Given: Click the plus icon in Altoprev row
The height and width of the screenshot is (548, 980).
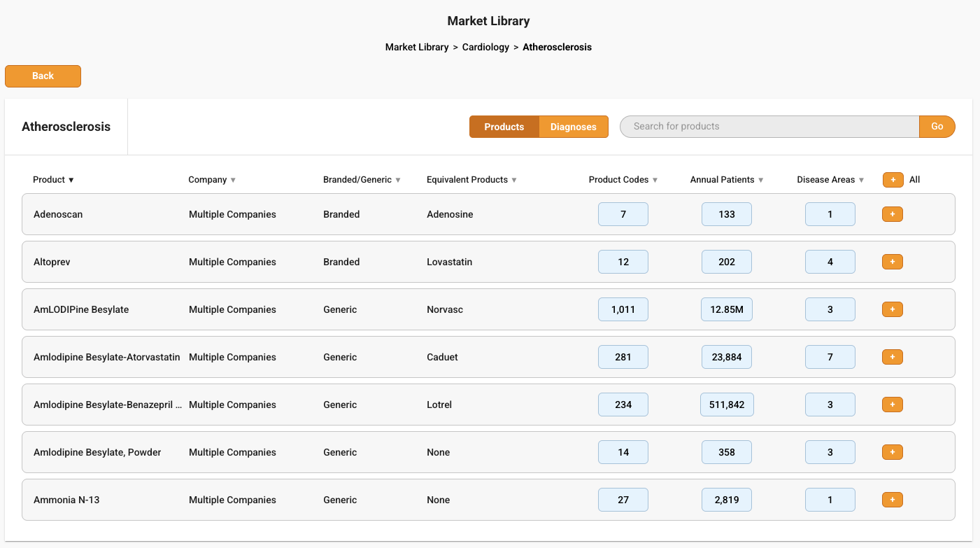Looking at the screenshot, I should 893,262.
